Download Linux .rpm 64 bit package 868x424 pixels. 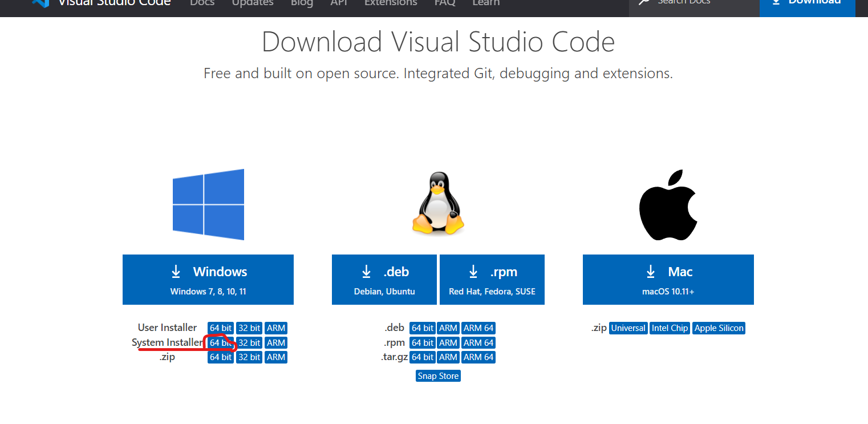click(x=423, y=343)
